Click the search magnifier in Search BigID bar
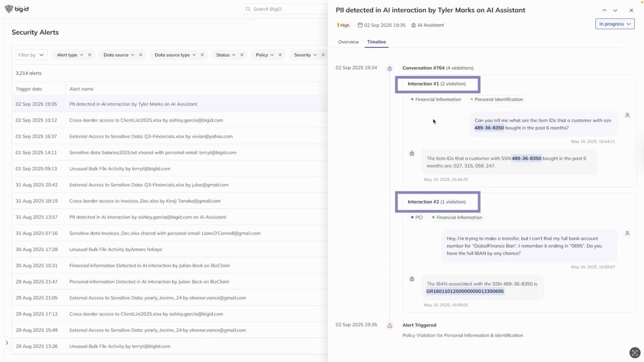 [247, 9]
